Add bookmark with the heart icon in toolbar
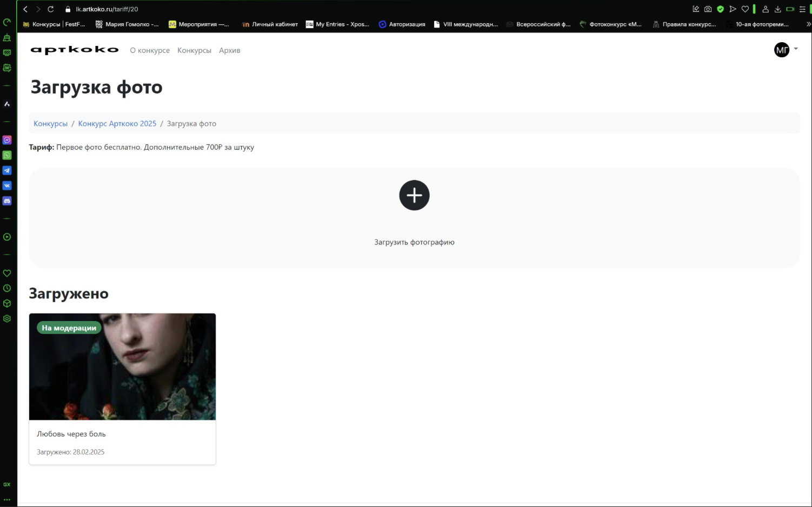This screenshot has width=812, height=507. [x=745, y=9]
